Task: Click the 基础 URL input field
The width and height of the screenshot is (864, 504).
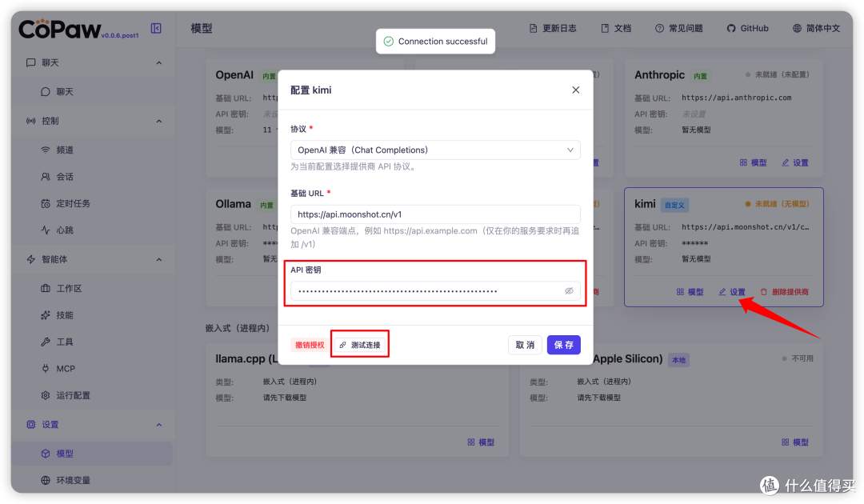Action: 435,214
